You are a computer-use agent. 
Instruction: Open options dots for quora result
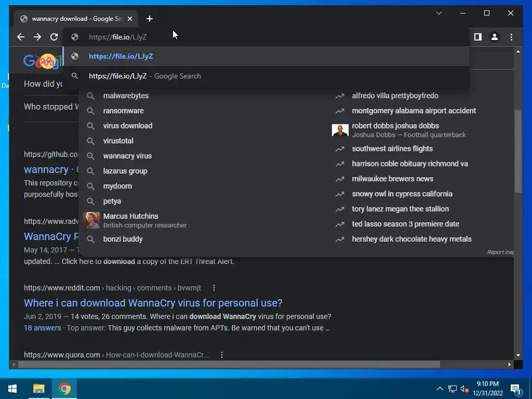pyautogui.click(x=221, y=354)
